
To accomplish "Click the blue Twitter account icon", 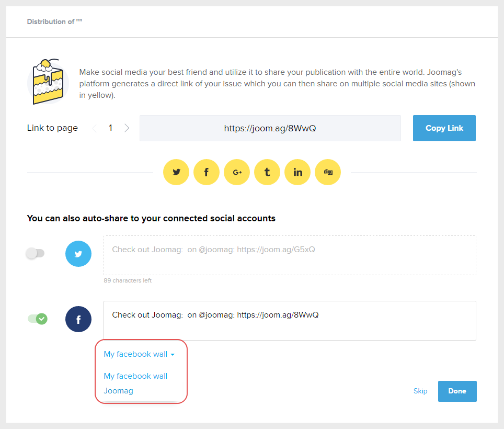I will click(78, 254).
